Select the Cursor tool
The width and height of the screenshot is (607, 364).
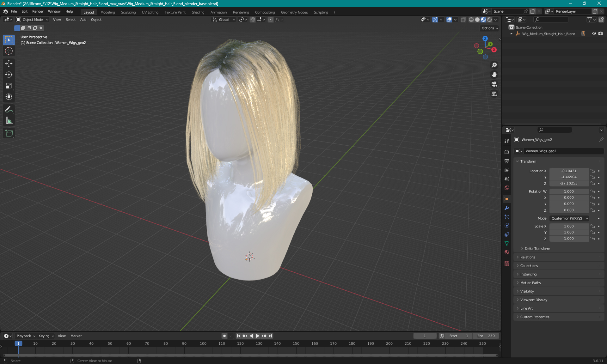(x=9, y=51)
